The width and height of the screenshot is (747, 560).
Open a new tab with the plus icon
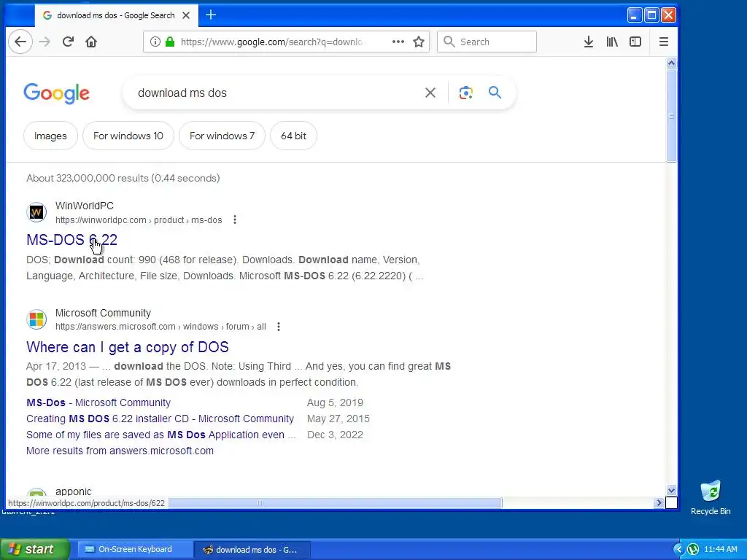pos(211,15)
